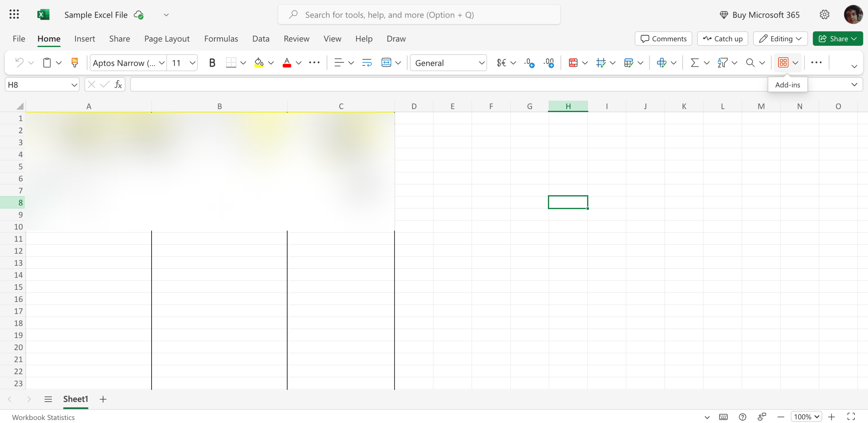Open the settings gear icon
Screen dimensions: 868x423
click(x=824, y=15)
